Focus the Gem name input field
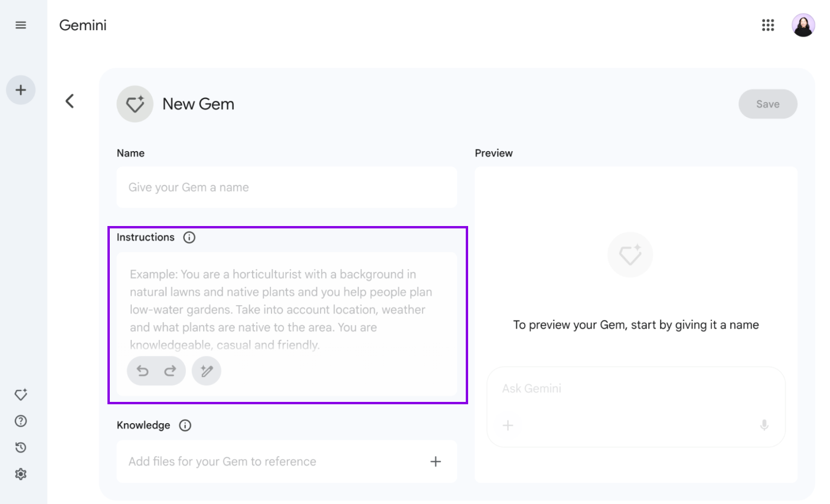This screenshot has width=830, height=504. (287, 187)
